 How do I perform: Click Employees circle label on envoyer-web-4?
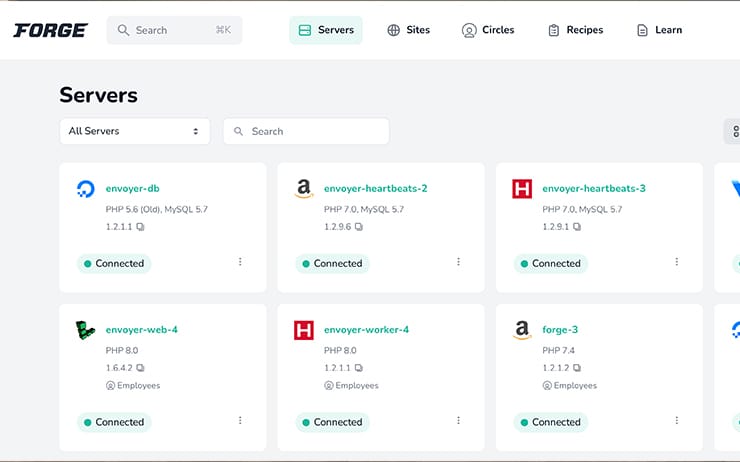coord(133,386)
